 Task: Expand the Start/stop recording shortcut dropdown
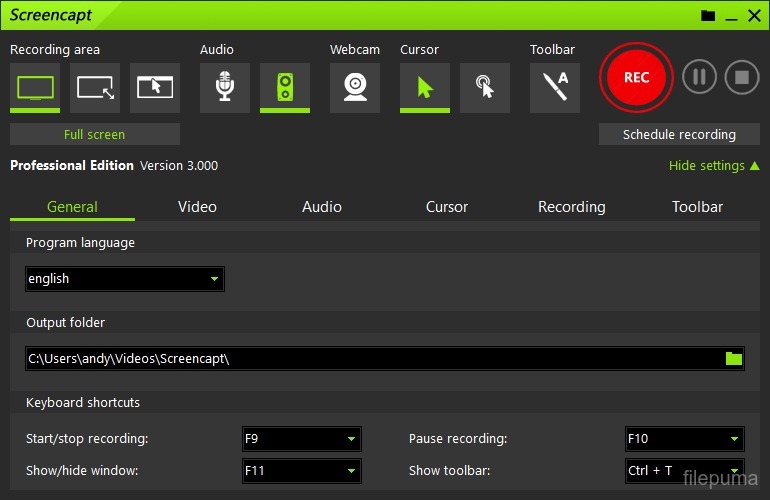click(301, 439)
